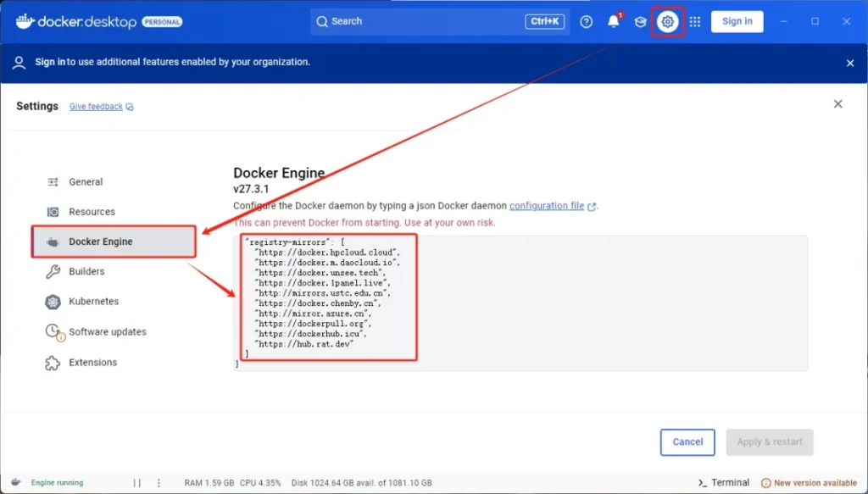Go to Resources settings
Screen dimensions: 868x494
92,212
